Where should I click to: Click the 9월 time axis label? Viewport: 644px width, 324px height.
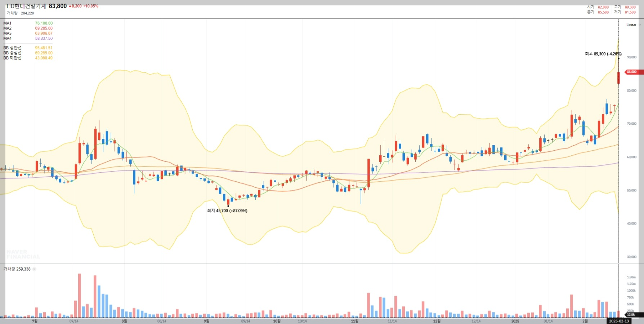[x=206, y=321]
